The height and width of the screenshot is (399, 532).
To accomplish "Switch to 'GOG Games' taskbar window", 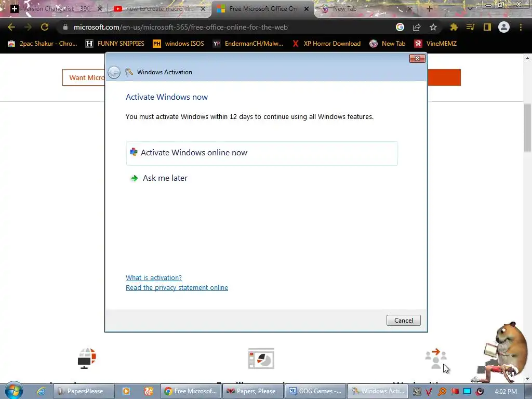I will coord(315,391).
